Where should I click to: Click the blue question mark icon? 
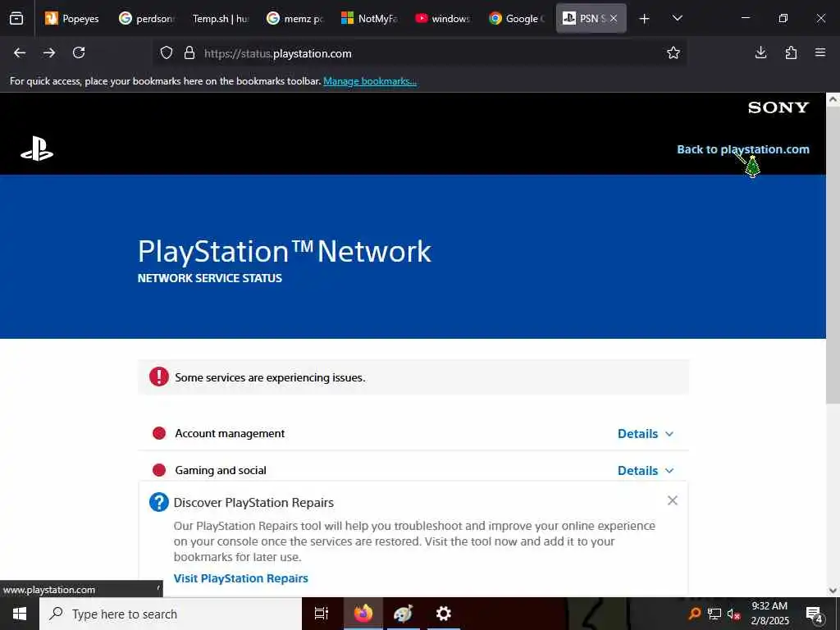tap(159, 503)
